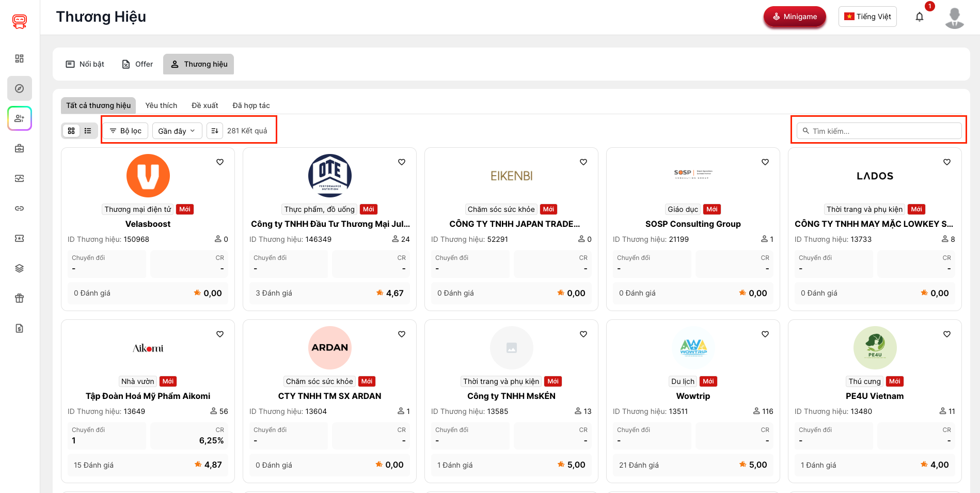Favorite the PE4U Vietnam card
The width and height of the screenshot is (980, 493).
(947, 334)
